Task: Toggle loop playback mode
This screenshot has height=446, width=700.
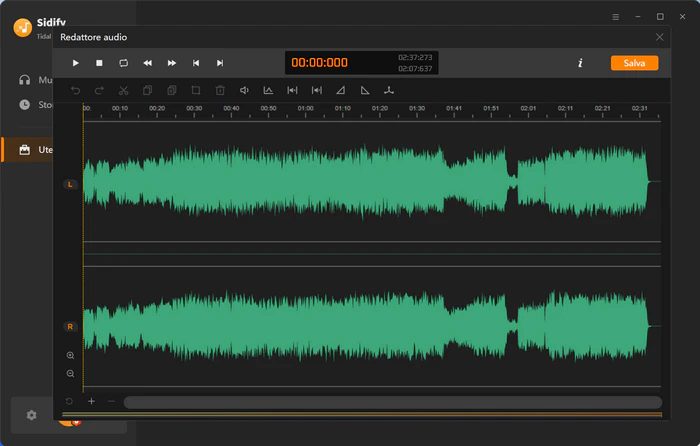Action: (x=124, y=63)
